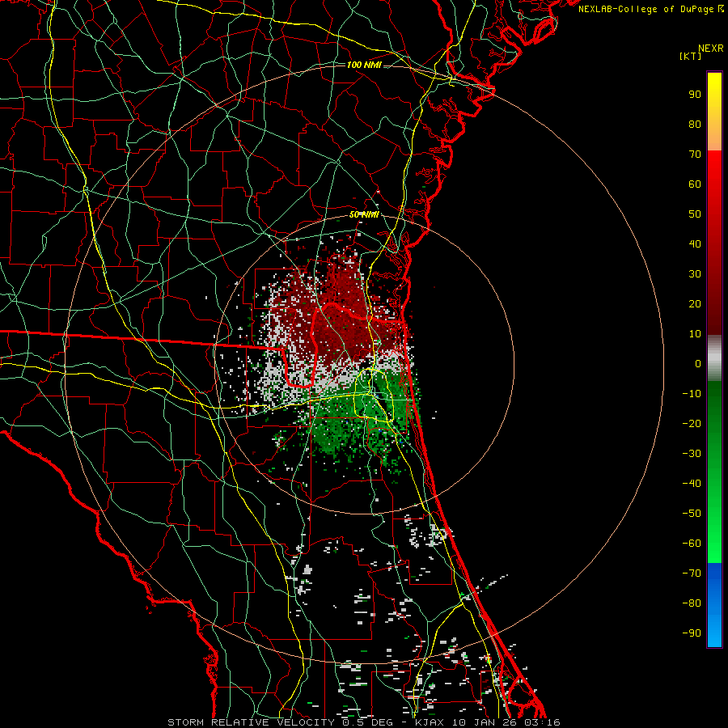Click the 70 value on the color scale
This screenshot has height=728, width=728.
click(x=695, y=154)
